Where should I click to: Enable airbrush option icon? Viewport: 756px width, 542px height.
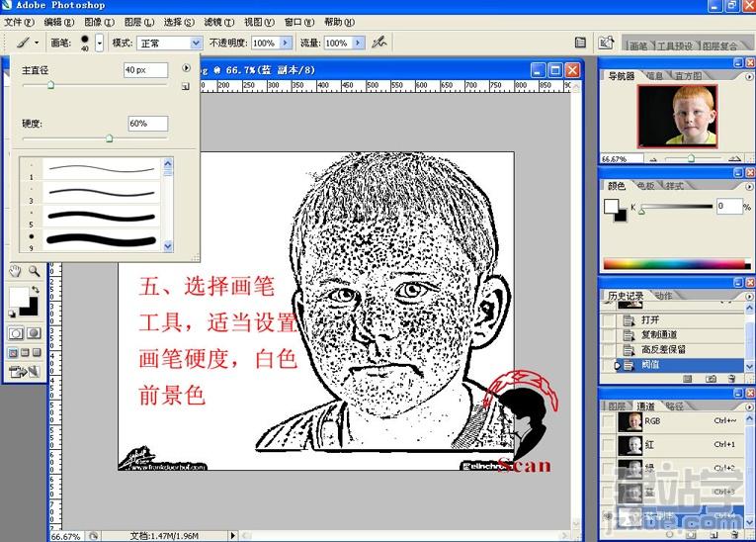pos(379,43)
